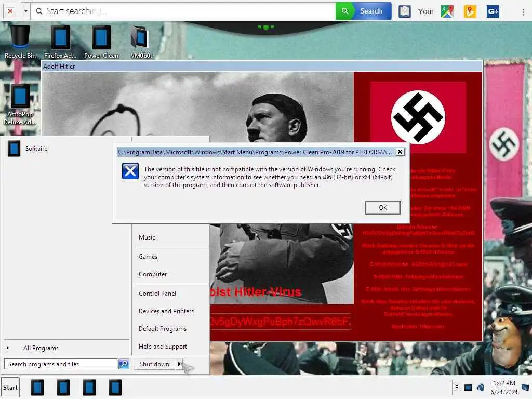
Task: Open Music from the Start menu
Action: point(147,237)
